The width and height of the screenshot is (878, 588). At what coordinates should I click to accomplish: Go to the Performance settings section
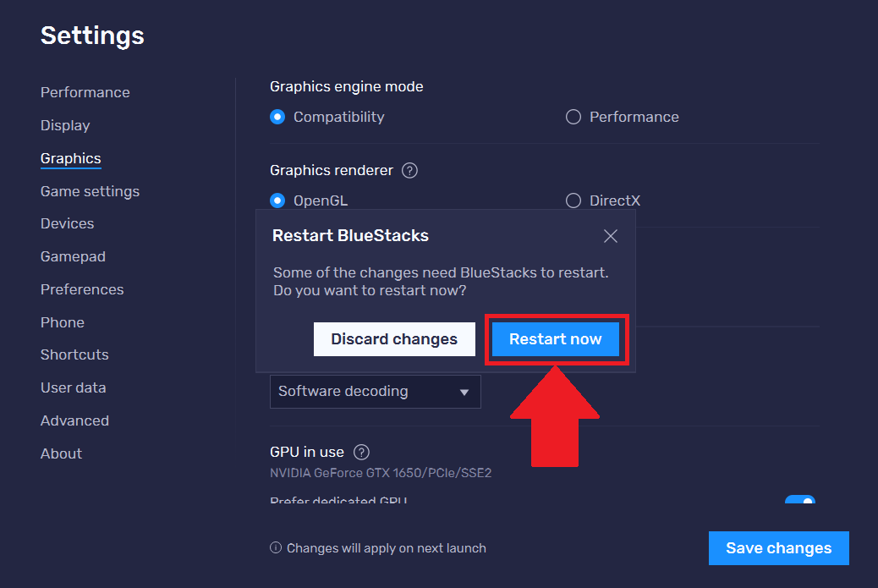(x=85, y=92)
